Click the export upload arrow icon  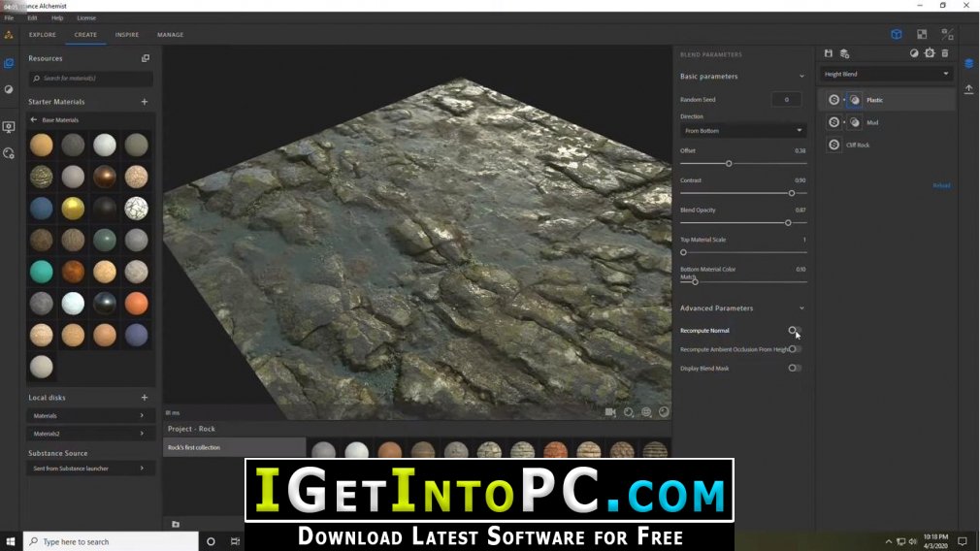coord(968,89)
